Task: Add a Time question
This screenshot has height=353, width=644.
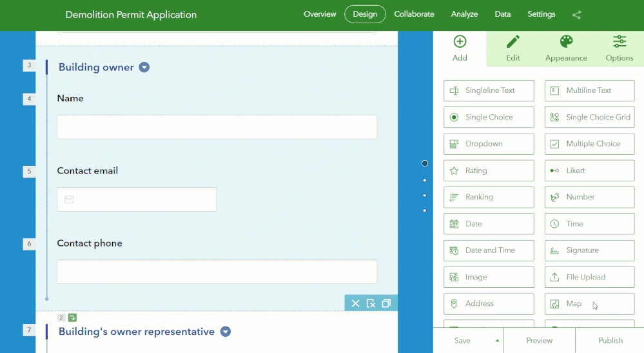Action: coord(589,224)
